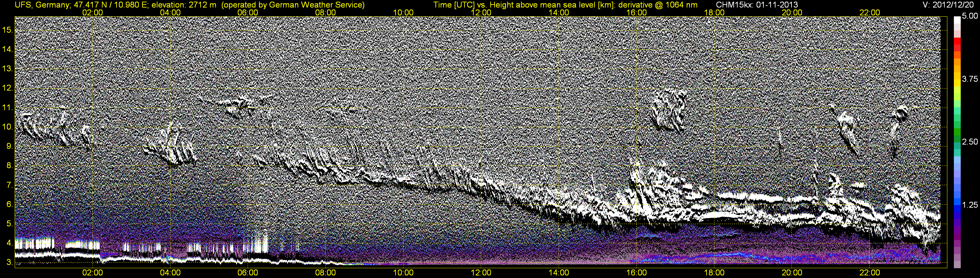
Task: Click the '02:00' label on top time axis
Action: [92, 12]
